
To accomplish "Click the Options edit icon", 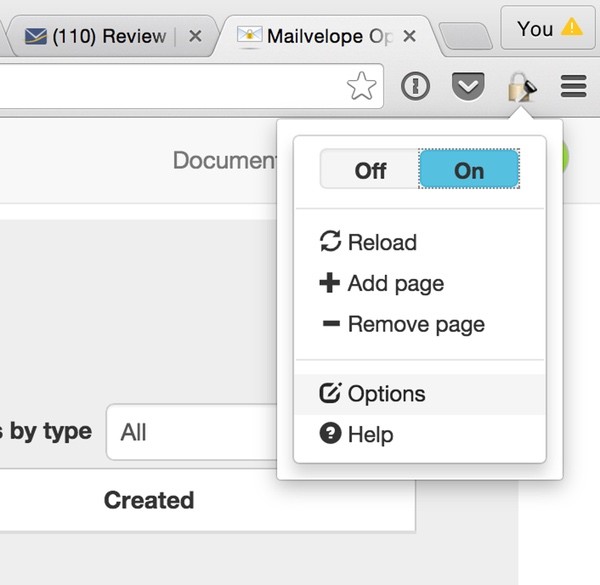I will click(x=330, y=393).
